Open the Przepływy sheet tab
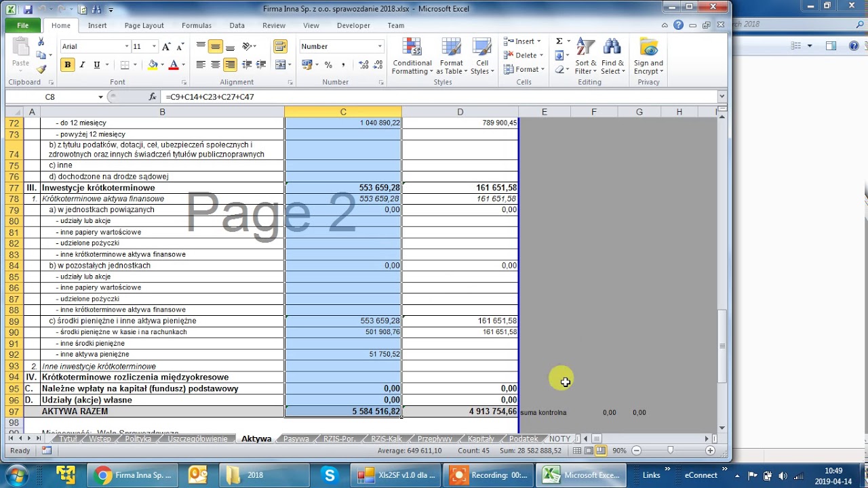 (435, 439)
